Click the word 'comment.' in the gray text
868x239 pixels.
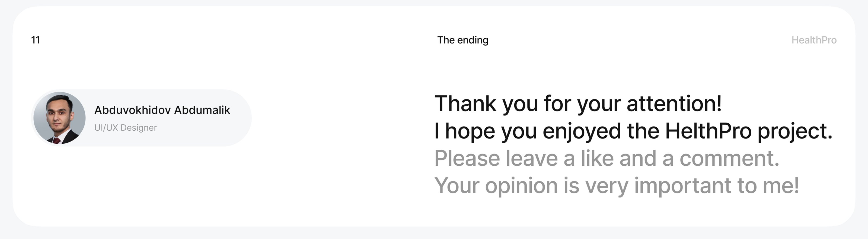729,158
